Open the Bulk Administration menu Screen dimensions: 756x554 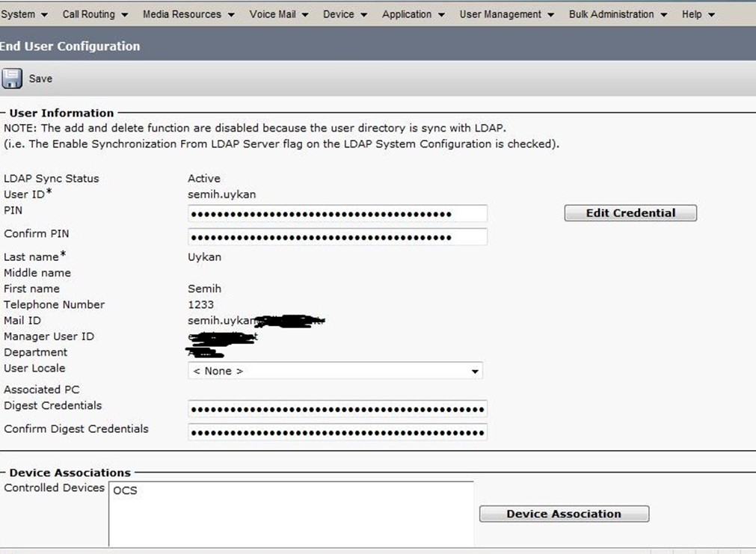click(618, 14)
